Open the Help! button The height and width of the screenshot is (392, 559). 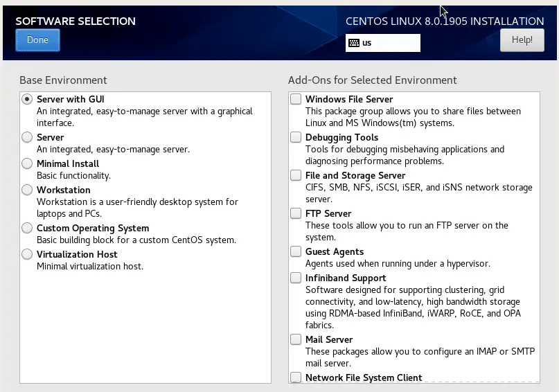point(522,40)
